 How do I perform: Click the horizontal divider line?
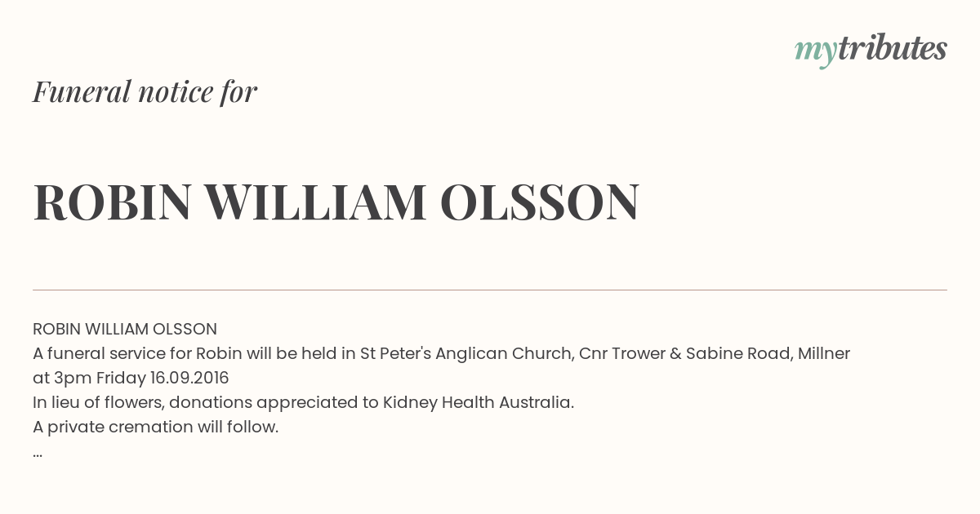pyautogui.click(x=490, y=290)
